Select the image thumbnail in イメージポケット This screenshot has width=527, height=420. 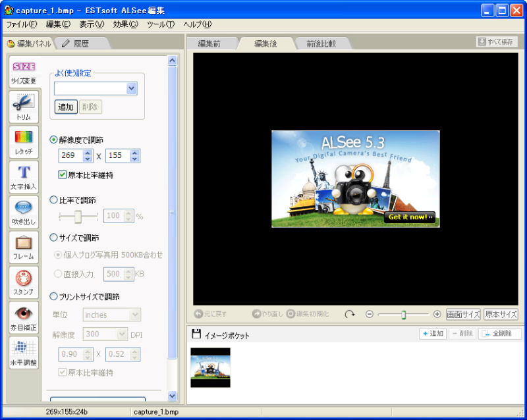click(210, 367)
